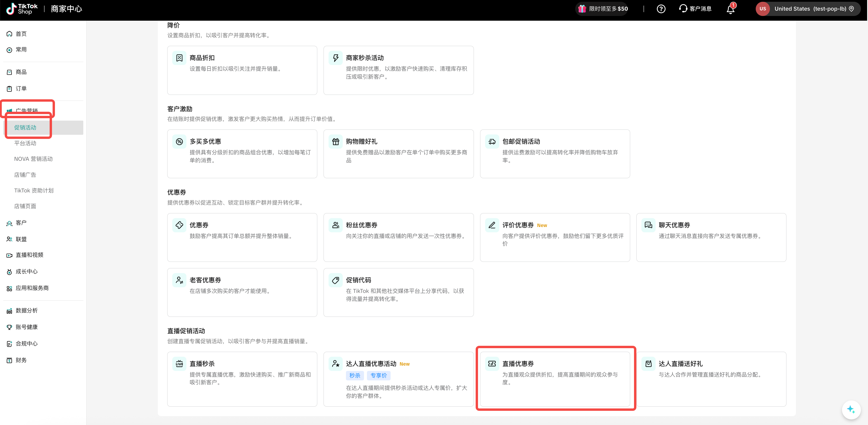Screen dimensions: 868x425
Task: Select 平台活动 in the sidebar
Action: coord(25,143)
